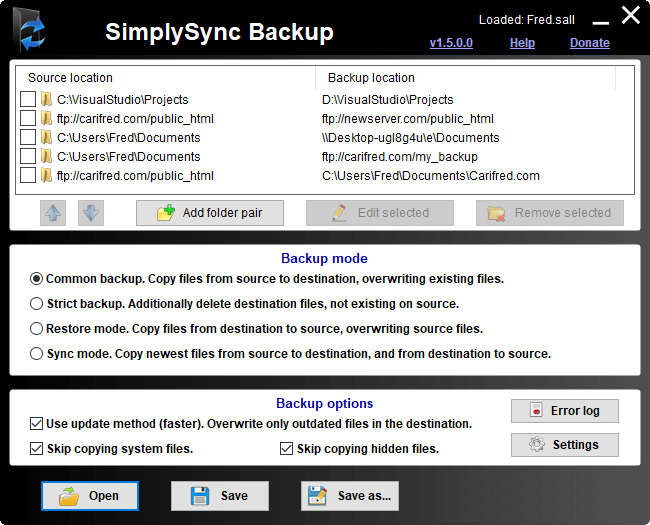
Task: Disable Skip copying system files
Action: pos(37,449)
